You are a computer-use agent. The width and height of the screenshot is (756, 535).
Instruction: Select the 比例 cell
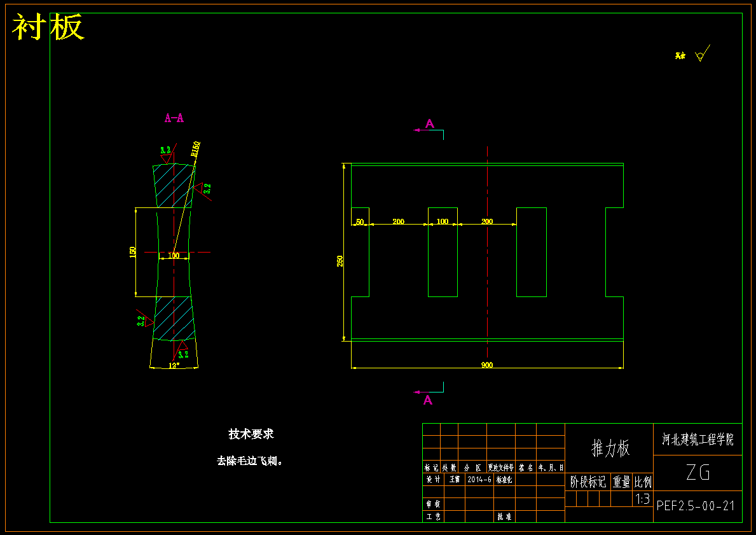(643, 482)
